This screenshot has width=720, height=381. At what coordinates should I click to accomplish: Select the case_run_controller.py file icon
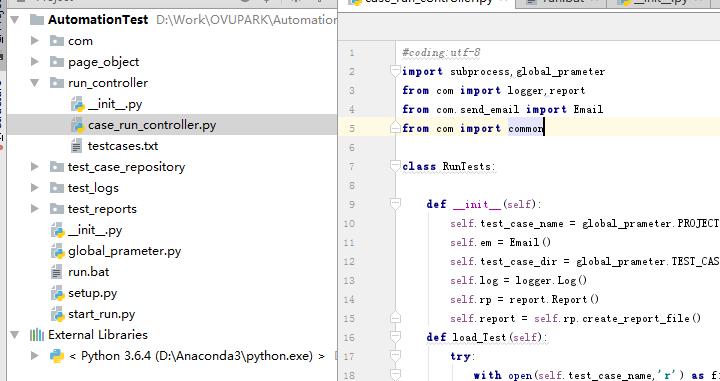click(78, 125)
